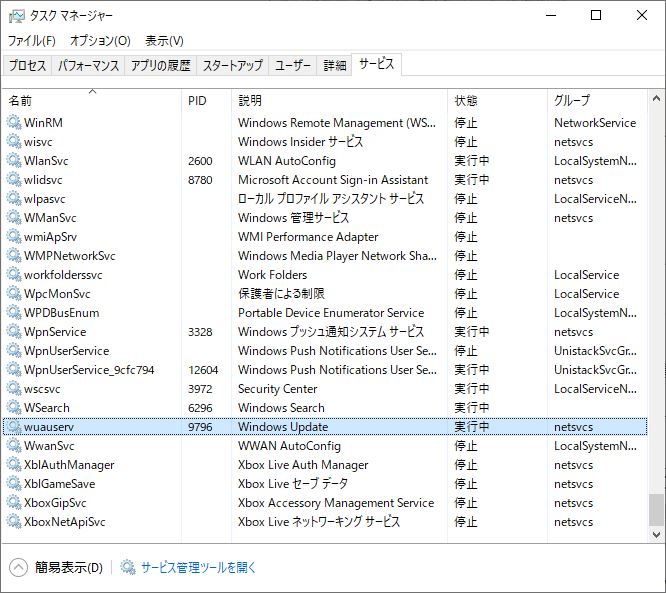Sort by the 状態 column header
666x593 pixels.
pos(497,101)
